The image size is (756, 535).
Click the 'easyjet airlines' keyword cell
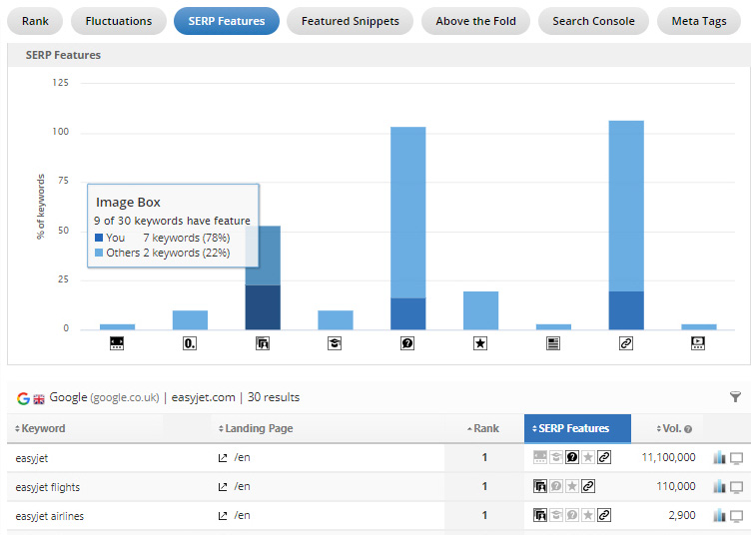tap(49, 516)
